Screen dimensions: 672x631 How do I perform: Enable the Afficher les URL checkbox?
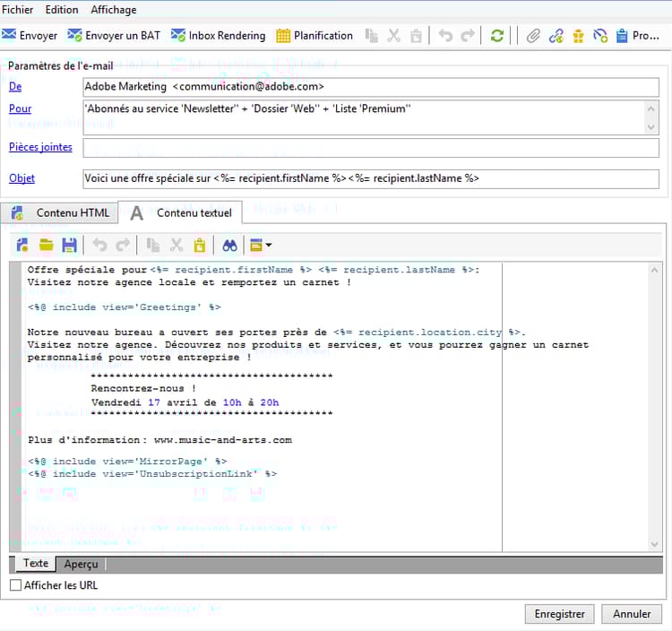15,585
